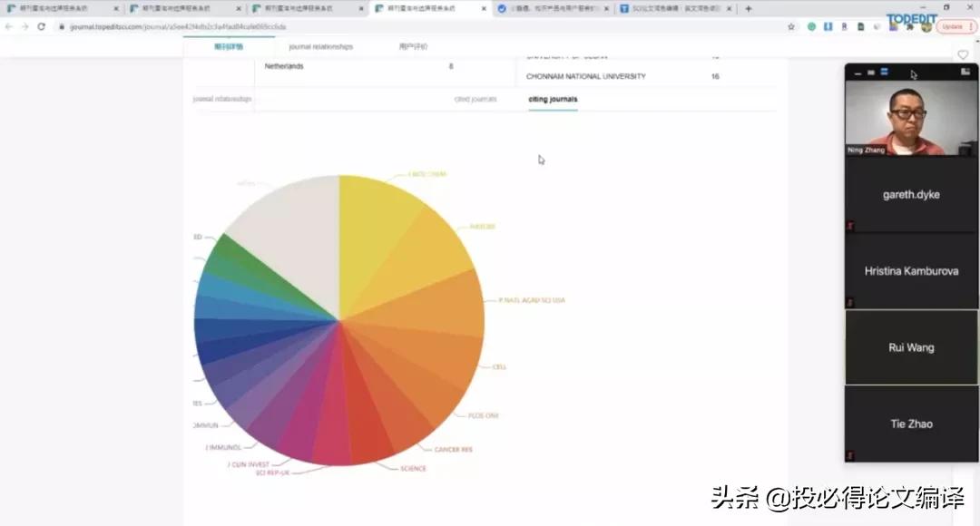Click the Update button
980x526 pixels.
[955, 27]
